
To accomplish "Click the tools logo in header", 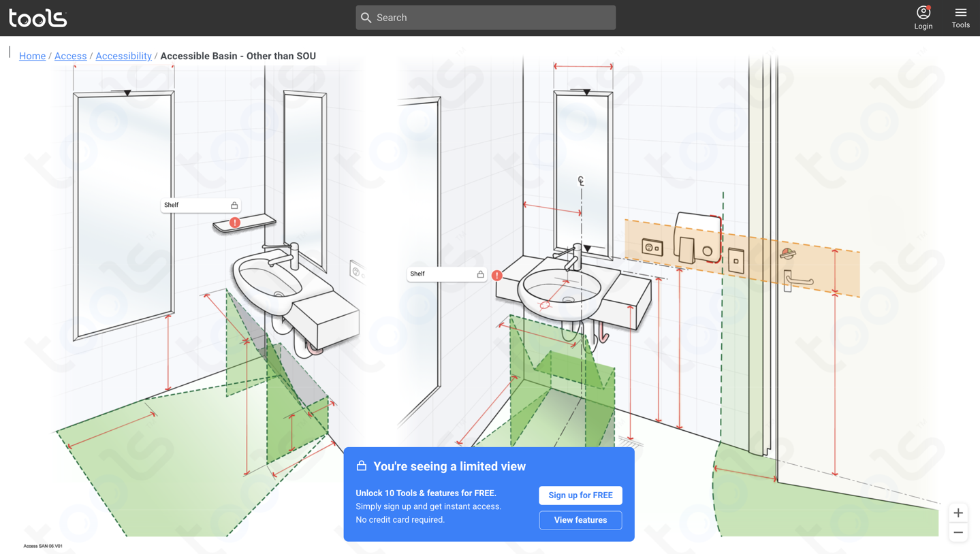I will click(x=38, y=18).
